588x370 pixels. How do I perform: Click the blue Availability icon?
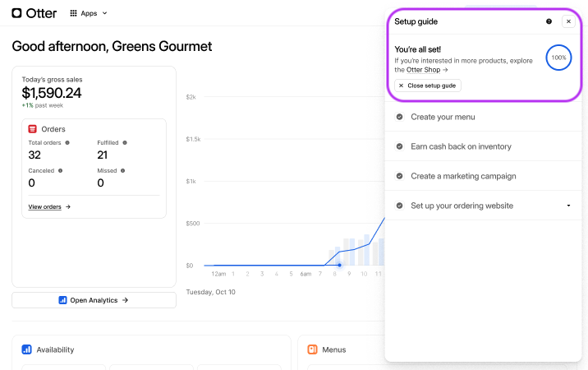pyautogui.click(x=26, y=349)
